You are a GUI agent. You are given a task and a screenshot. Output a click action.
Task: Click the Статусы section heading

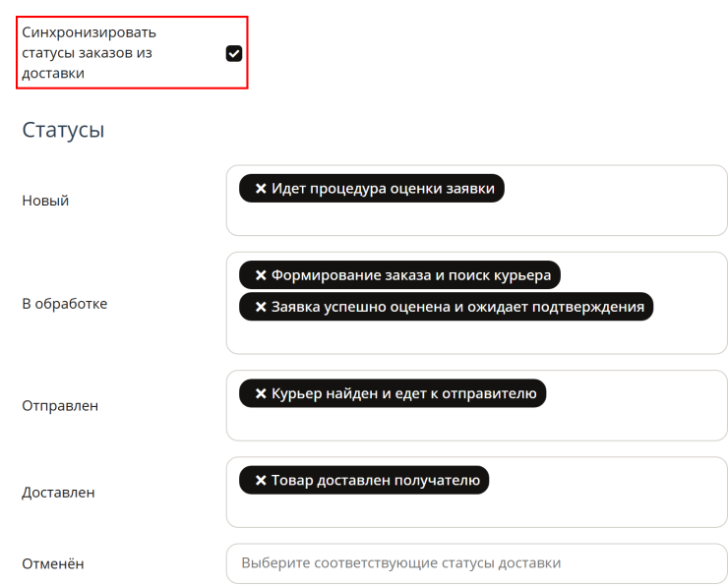click(x=63, y=130)
